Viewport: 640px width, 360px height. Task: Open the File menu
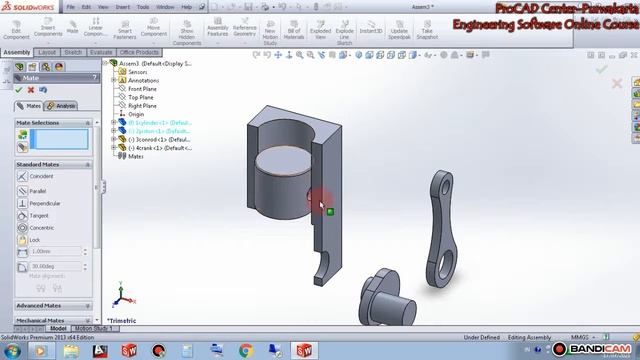(71, 7)
